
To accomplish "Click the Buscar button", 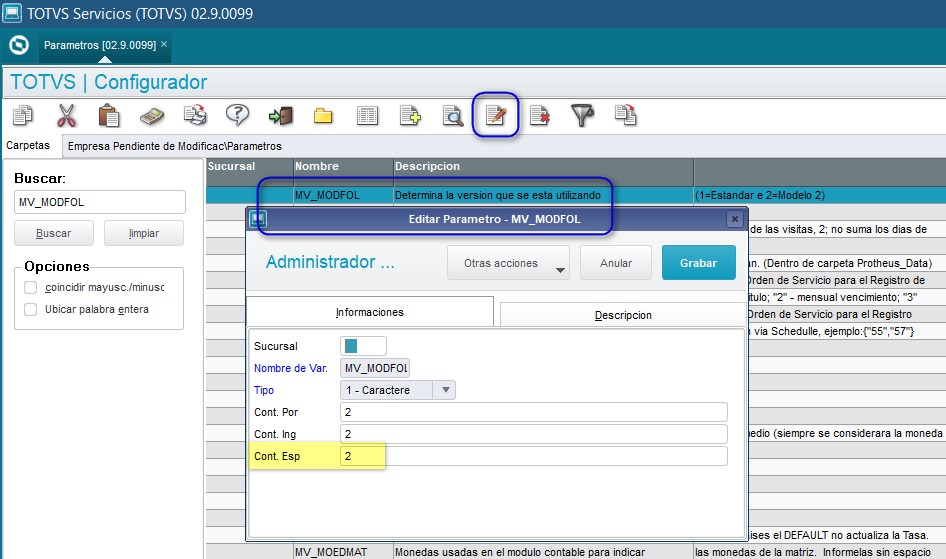I will [54, 233].
